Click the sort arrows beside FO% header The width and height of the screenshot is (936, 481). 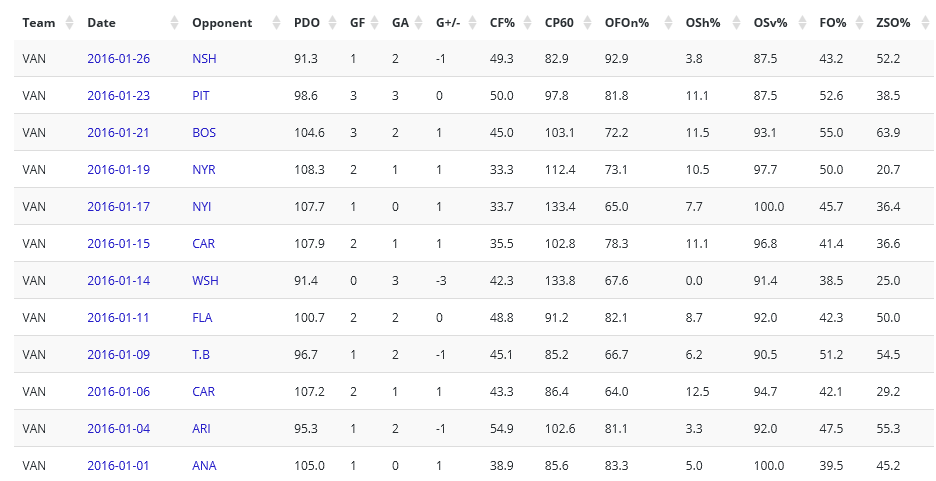tap(857, 23)
